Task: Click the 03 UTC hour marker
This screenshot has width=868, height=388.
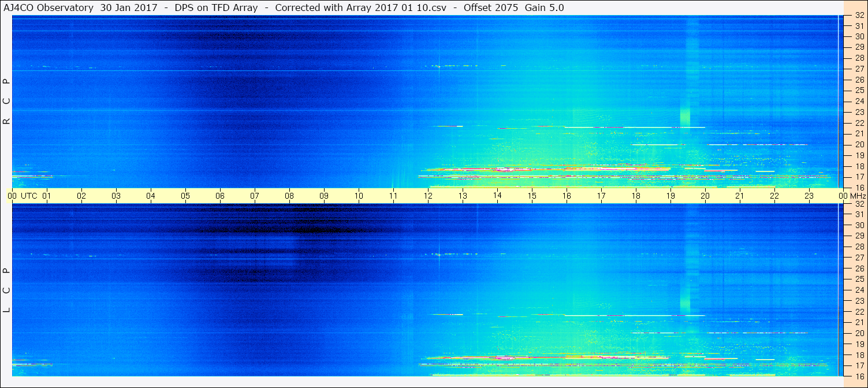Action: click(x=116, y=196)
